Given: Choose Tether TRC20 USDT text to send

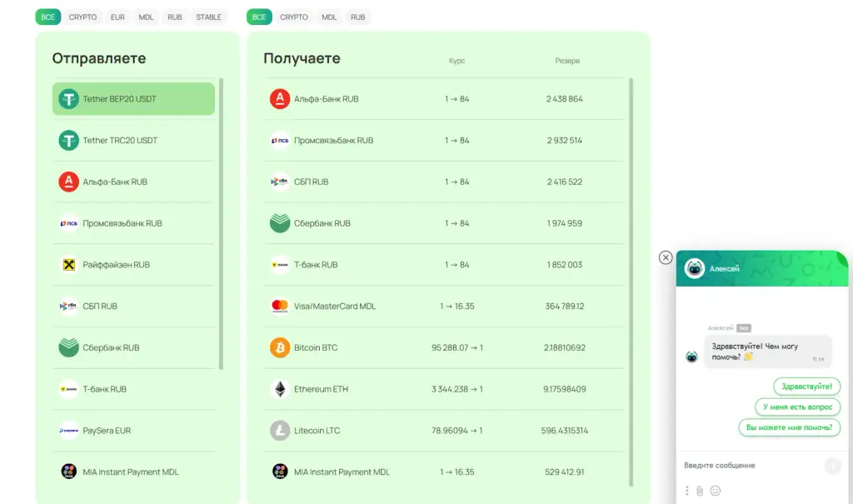Looking at the screenshot, I should coord(120,141).
